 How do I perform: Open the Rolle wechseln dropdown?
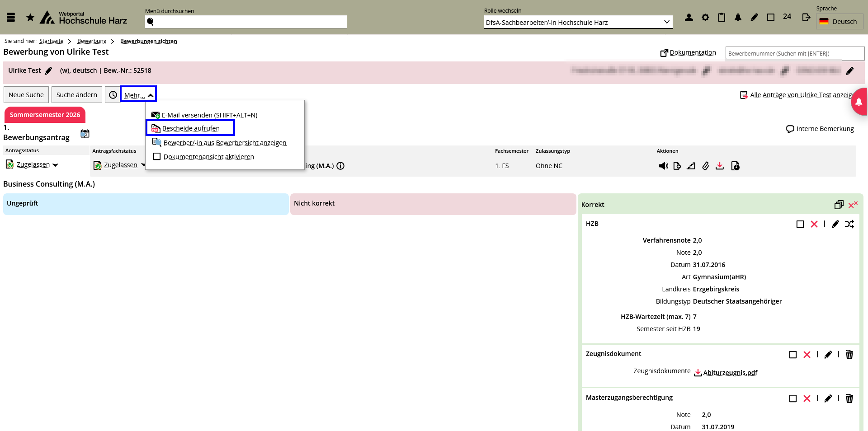point(578,22)
